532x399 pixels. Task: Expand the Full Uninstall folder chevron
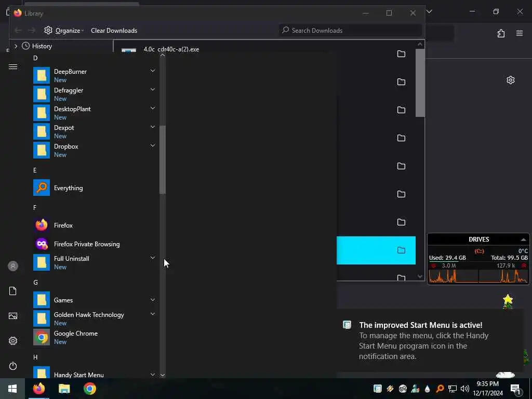153,258
